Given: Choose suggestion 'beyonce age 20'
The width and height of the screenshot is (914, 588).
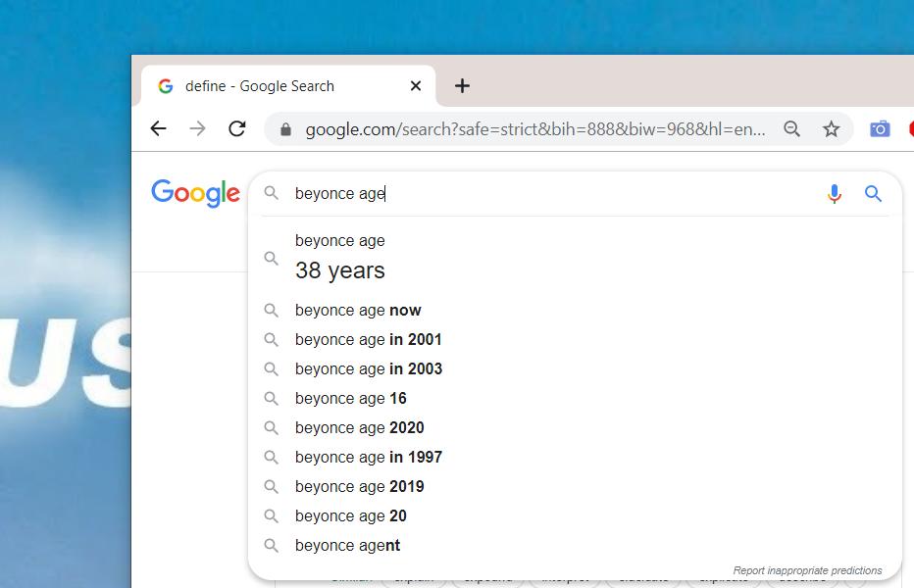Looking at the screenshot, I should [x=575, y=515].
